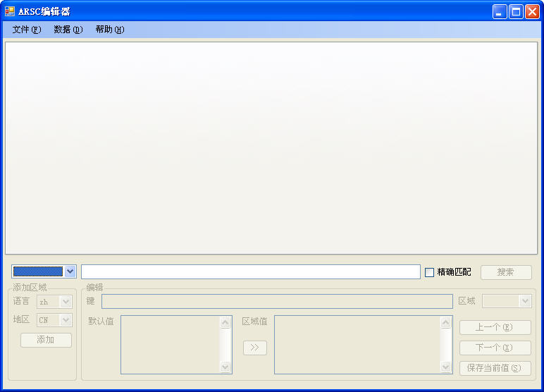544x392 pixels.
Task: Open the 文件(F) menu
Action: 27,30
